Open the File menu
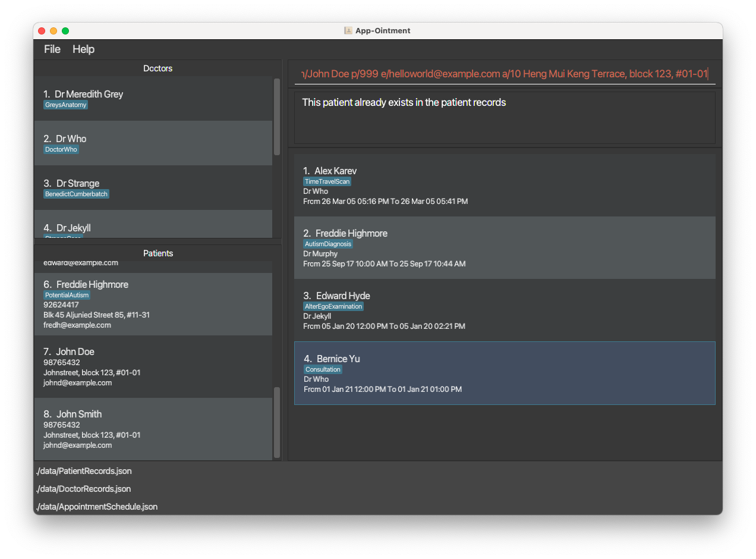The width and height of the screenshot is (756, 559). pyautogui.click(x=52, y=49)
